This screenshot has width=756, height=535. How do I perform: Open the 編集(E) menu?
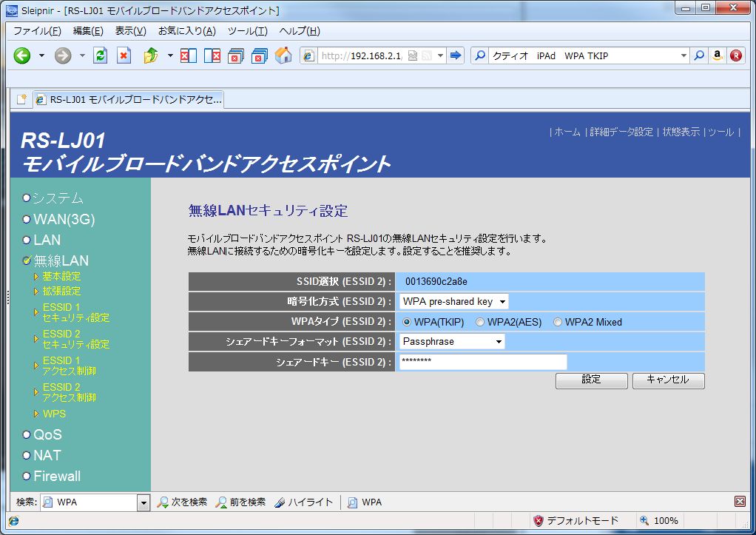click(88, 31)
